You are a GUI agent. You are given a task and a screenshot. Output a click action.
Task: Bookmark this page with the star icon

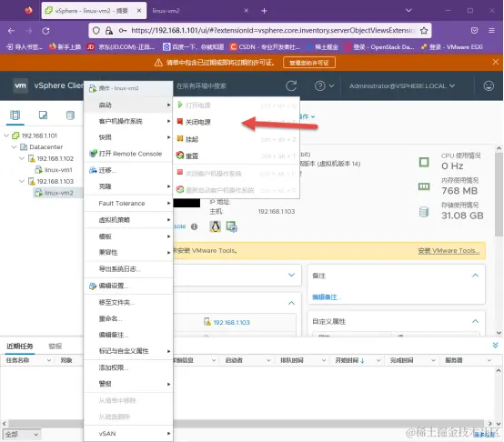click(424, 31)
